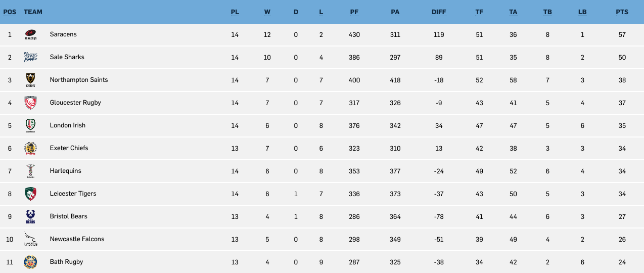The image size is (644, 273).
Task: Click the Exeter Chiefs logo
Action: 31,148
